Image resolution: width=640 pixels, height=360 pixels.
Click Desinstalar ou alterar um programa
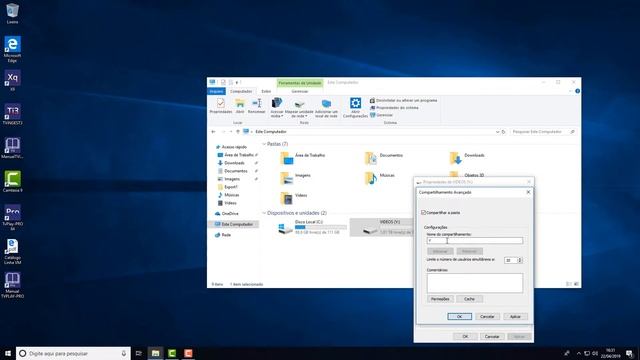tap(403, 100)
